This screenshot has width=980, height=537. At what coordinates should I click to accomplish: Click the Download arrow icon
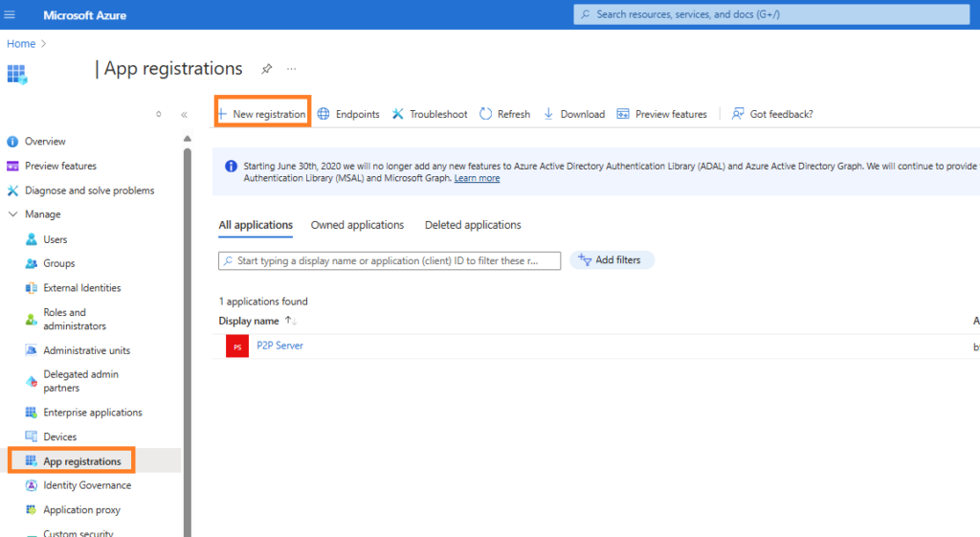548,114
